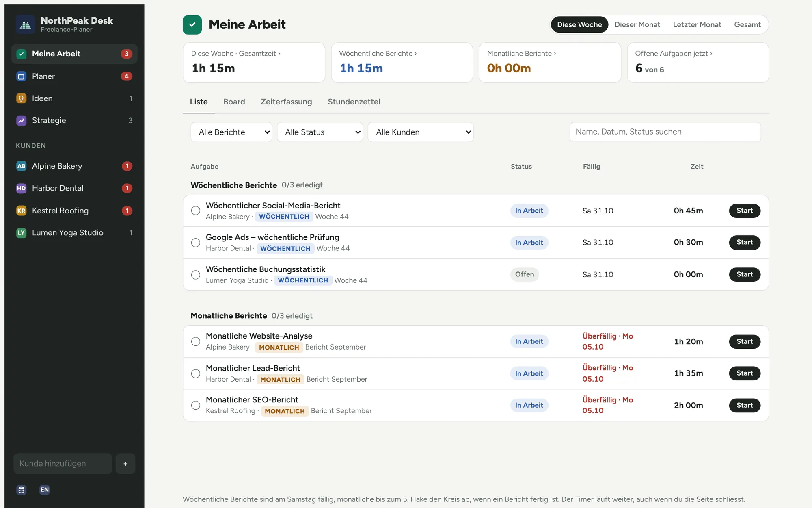Expand the Wöchentliche Berichte summary card
Image resolution: width=812 pixels, height=508 pixels.
click(402, 63)
